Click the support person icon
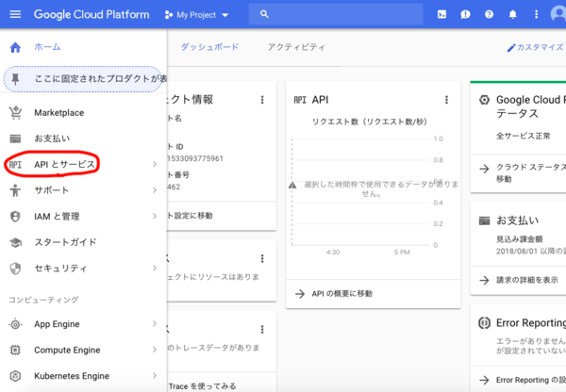The image size is (566, 392). point(15,190)
